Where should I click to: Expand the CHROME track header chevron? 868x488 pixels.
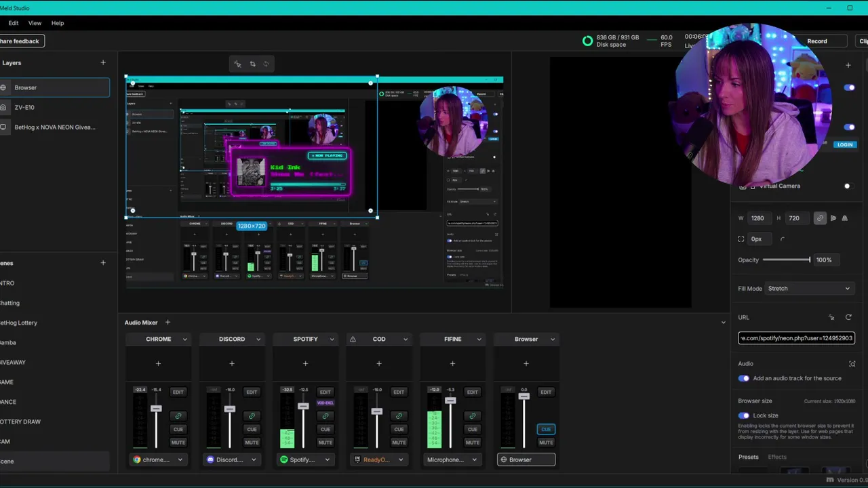point(184,339)
